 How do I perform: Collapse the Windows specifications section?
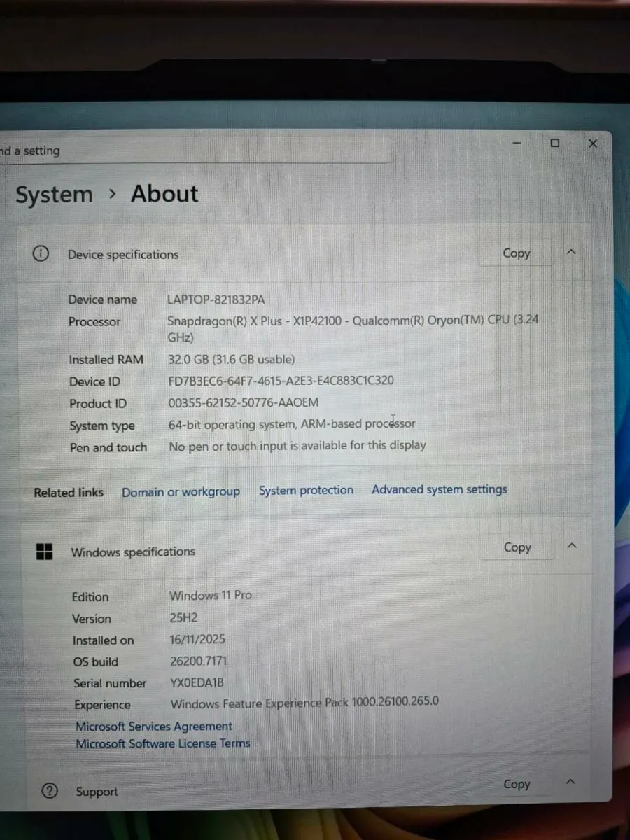click(x=572, y=546)
